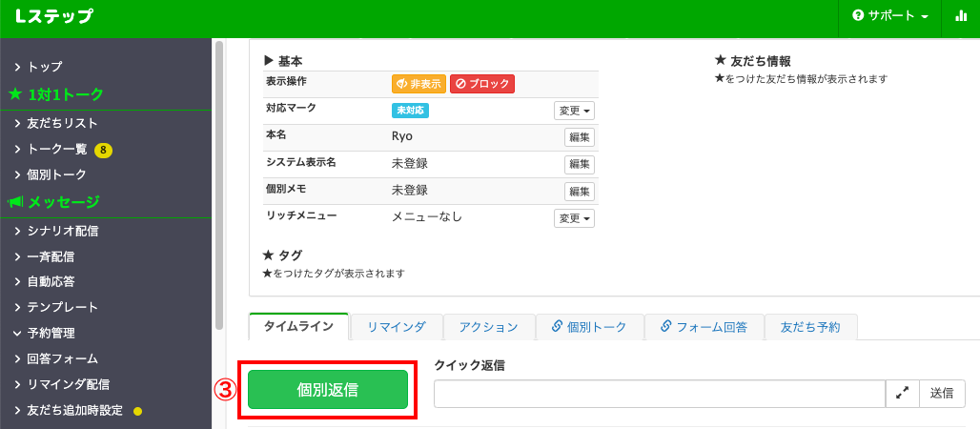The height and width of the screenshot is (429, 980).
Task: Click 編集 button for システム表示名
Action: pyautogui.click(x=580, y=164)
